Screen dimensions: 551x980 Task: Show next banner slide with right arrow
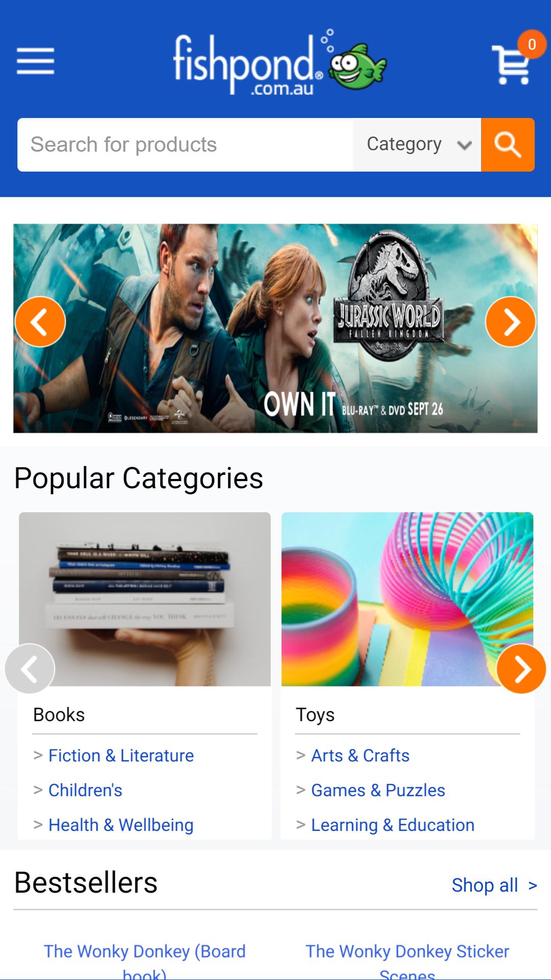pos(510,322)
